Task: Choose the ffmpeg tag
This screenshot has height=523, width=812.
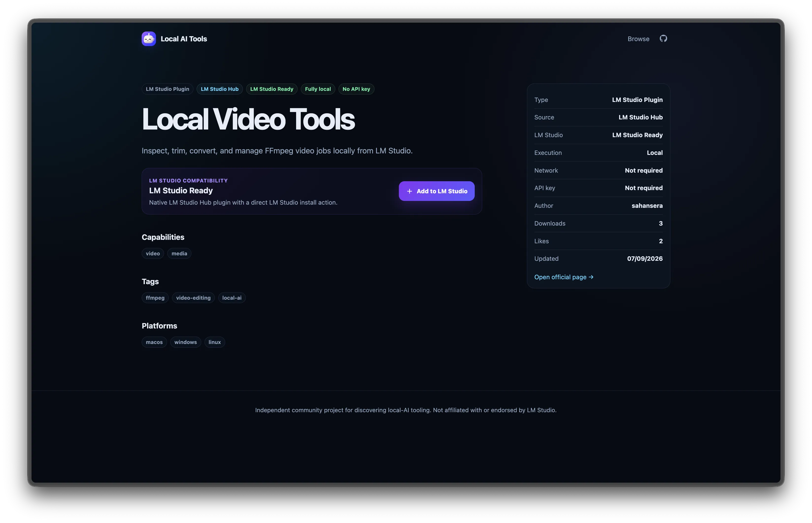Action: 155,298
